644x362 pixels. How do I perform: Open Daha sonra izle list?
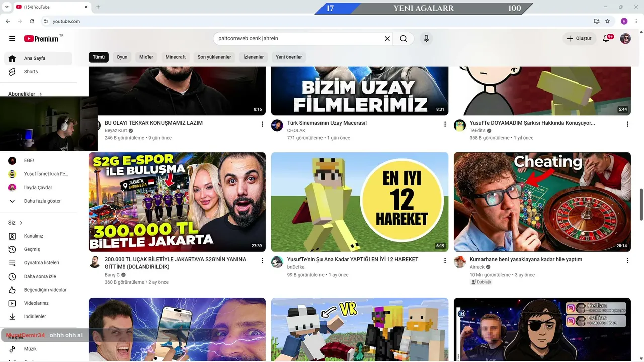[x=38, y=276]
